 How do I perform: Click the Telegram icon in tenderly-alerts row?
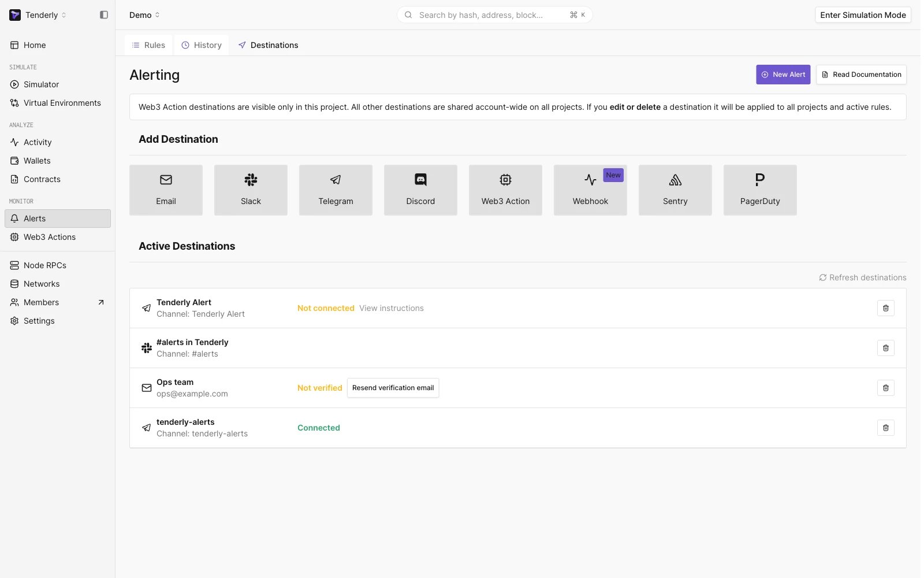[x=147, y=428]
